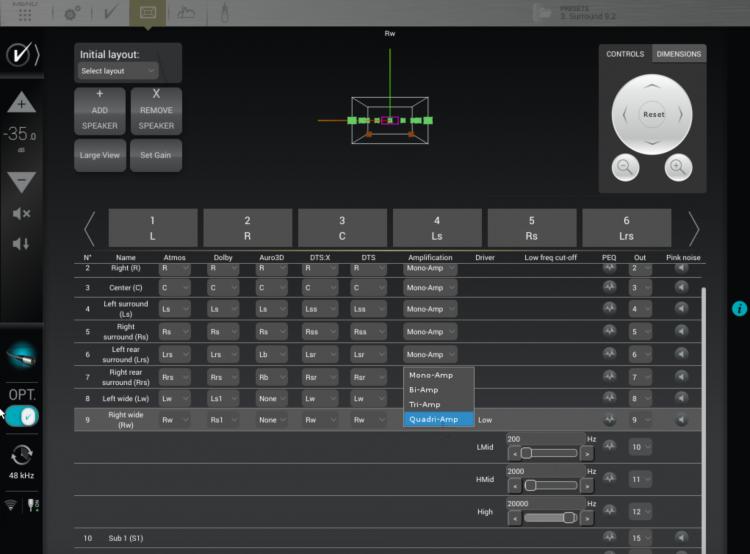Mute audio with the speaker X icon
Image resolution: width=750 pixels, height=554 pixels.
pyautogui.click(x=21, y=213)
